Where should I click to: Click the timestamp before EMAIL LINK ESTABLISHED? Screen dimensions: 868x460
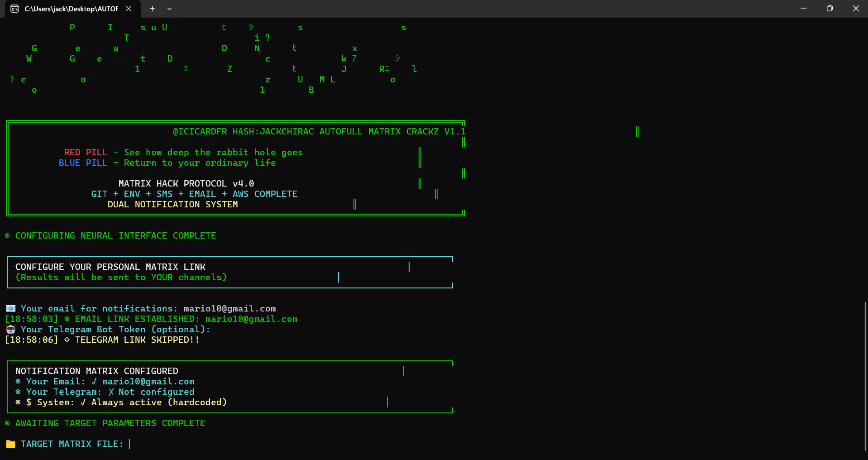(31, 319)
